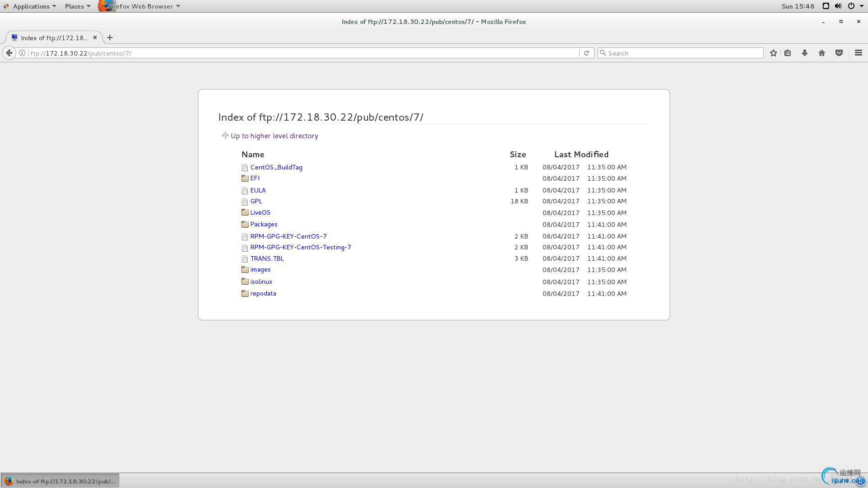Click the URL address bar
Viewport: 868px width, 488px height.
coord(303,53)
